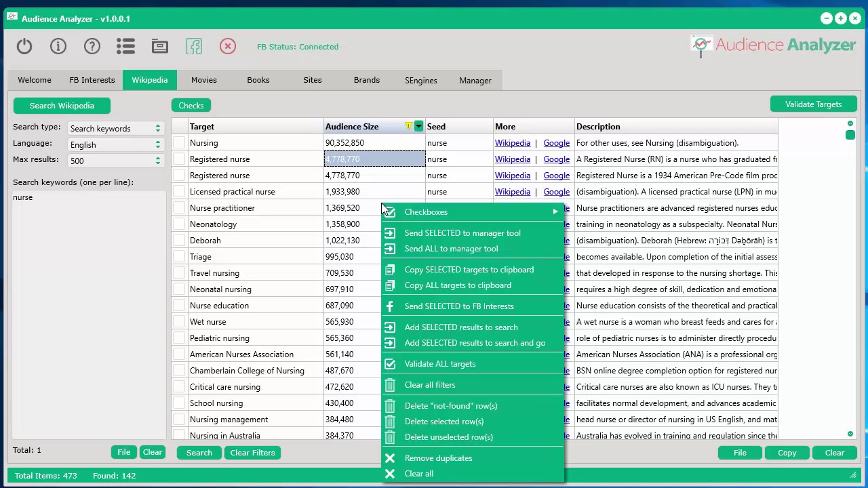Click the red cancel circle icon
868x488 pixels.
coord(228,46)
